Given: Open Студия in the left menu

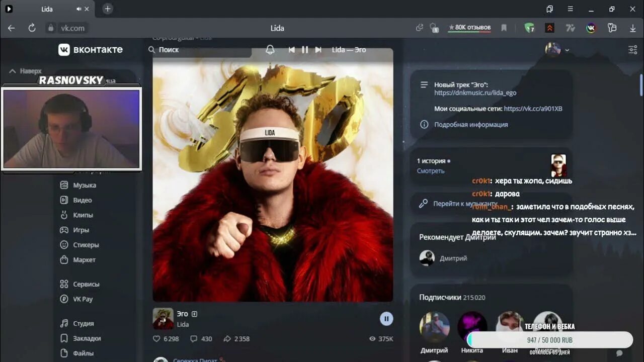Looking at the screenshot, I should point(77,323).
